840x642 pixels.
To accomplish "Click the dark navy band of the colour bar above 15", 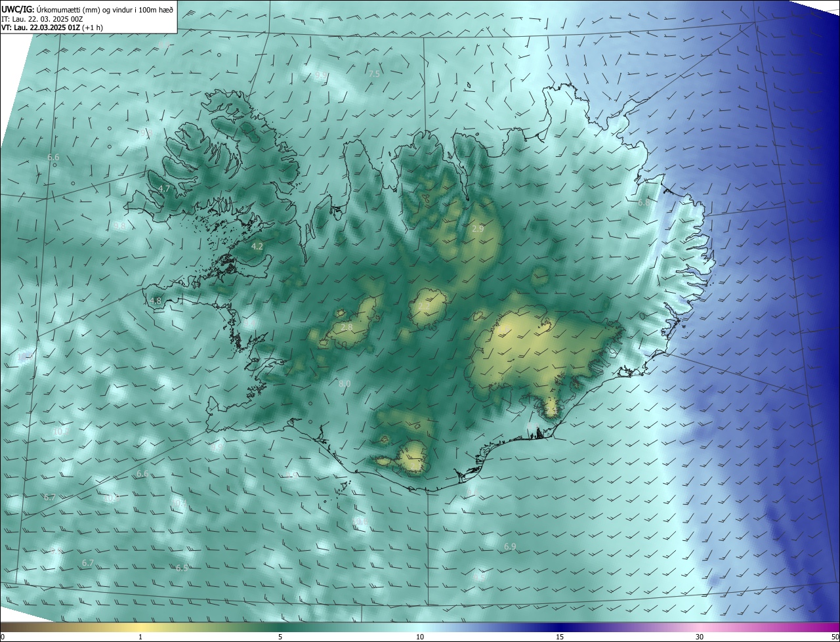I will pyautogui.click(x=560, y=627).
